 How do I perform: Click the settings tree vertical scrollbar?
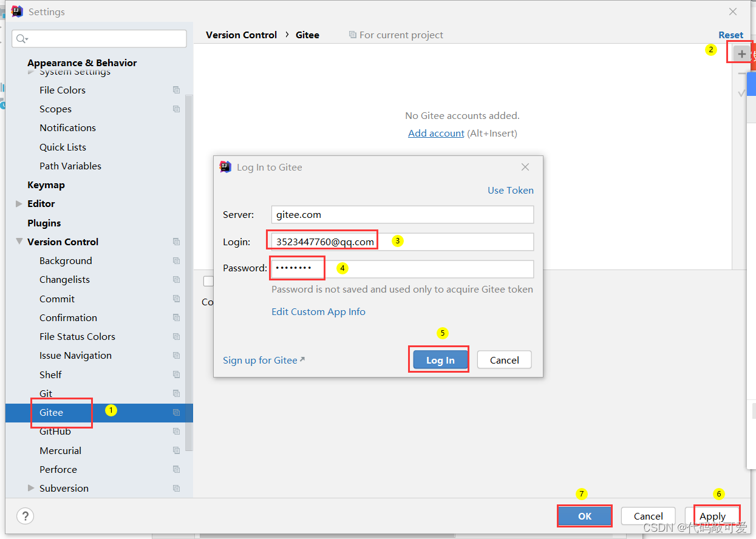pos(189,273)
